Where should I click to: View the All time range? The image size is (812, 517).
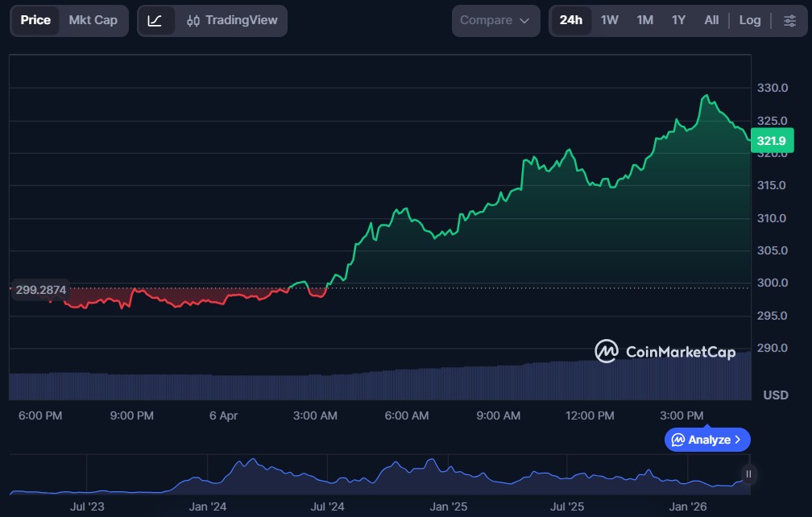point(711,21)
